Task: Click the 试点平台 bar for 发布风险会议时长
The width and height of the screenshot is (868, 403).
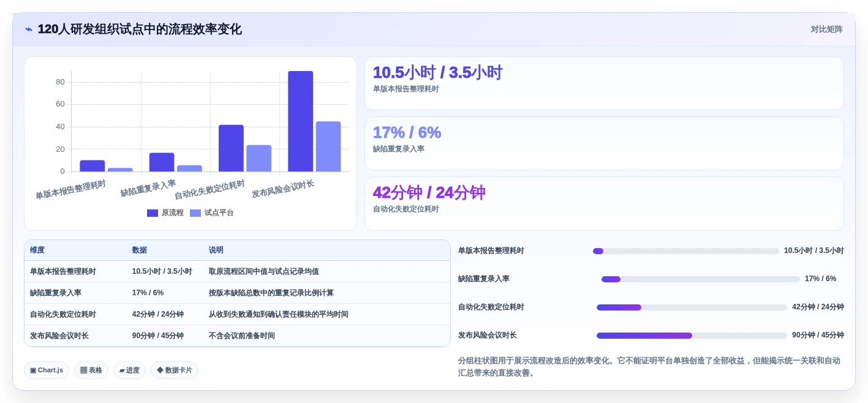Action: click(x=328, y=146)
